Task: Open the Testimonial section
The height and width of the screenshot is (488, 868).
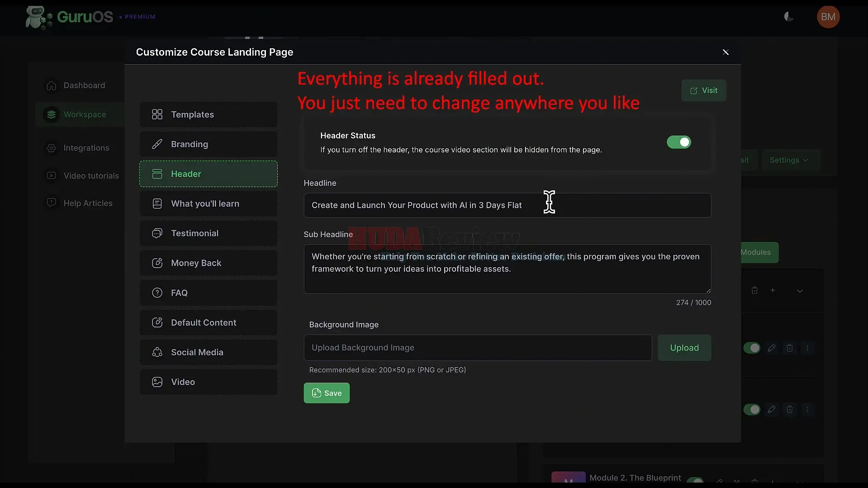Action: point(209,233)
